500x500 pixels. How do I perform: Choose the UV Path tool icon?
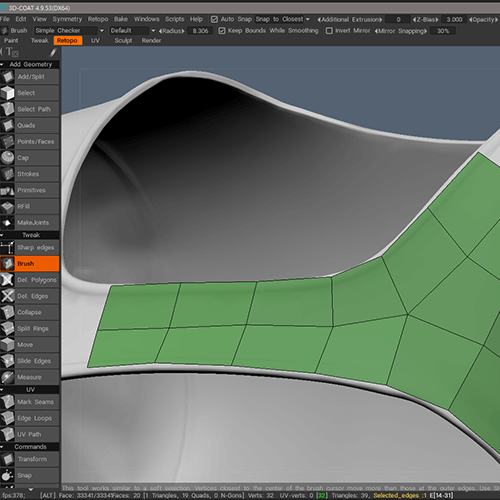[7, 434]
